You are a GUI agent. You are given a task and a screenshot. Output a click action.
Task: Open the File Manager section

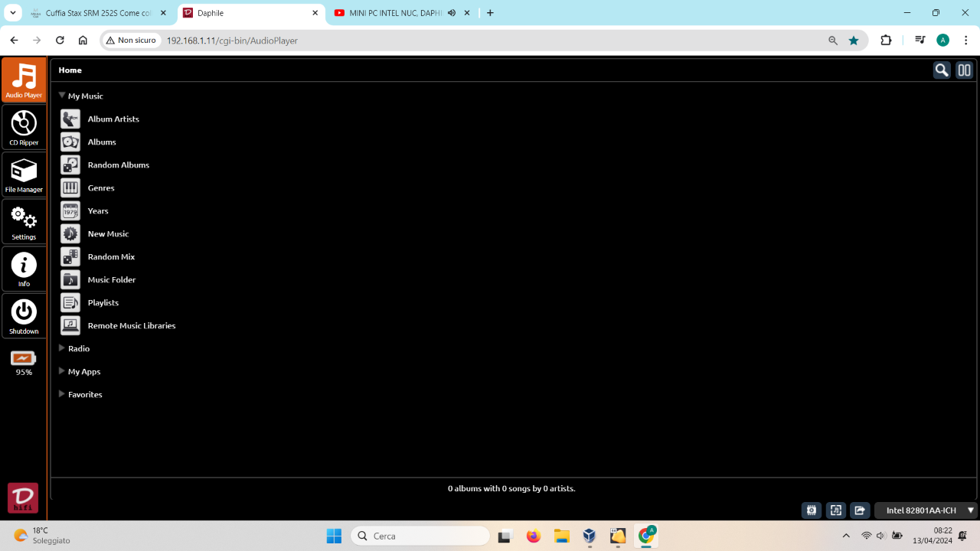(24, 174)
